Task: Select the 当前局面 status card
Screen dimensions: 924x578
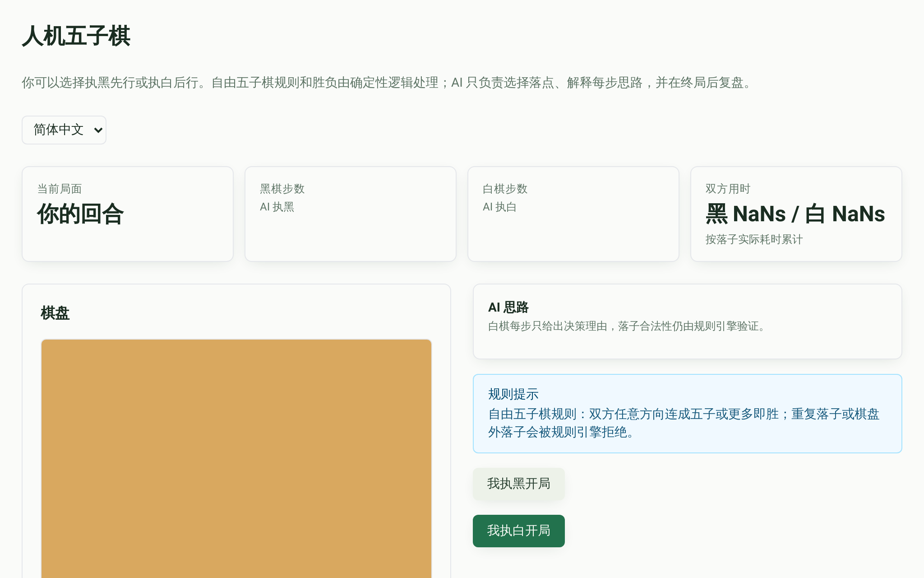Action: (x=128, y=214)
